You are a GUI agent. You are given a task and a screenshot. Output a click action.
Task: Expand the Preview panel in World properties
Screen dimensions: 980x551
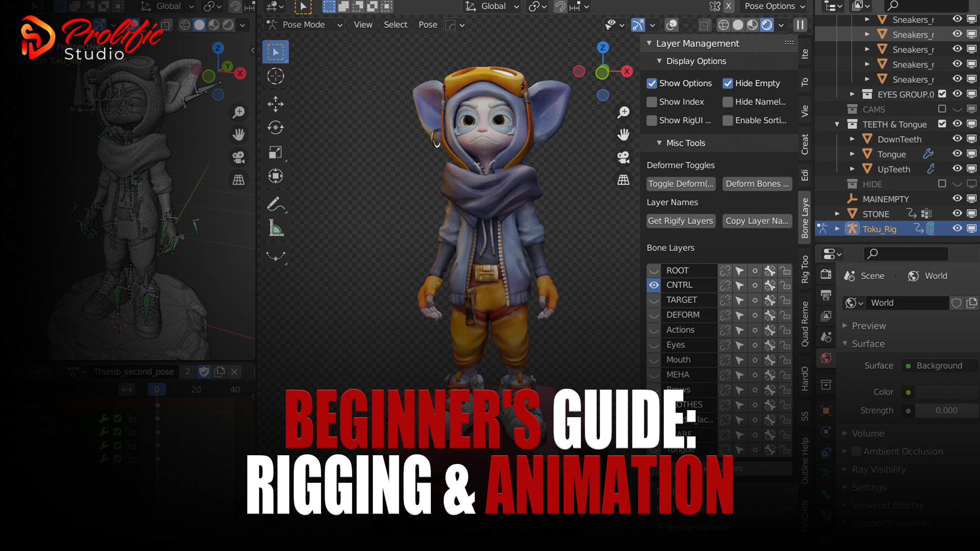click(x=845, y=326)
